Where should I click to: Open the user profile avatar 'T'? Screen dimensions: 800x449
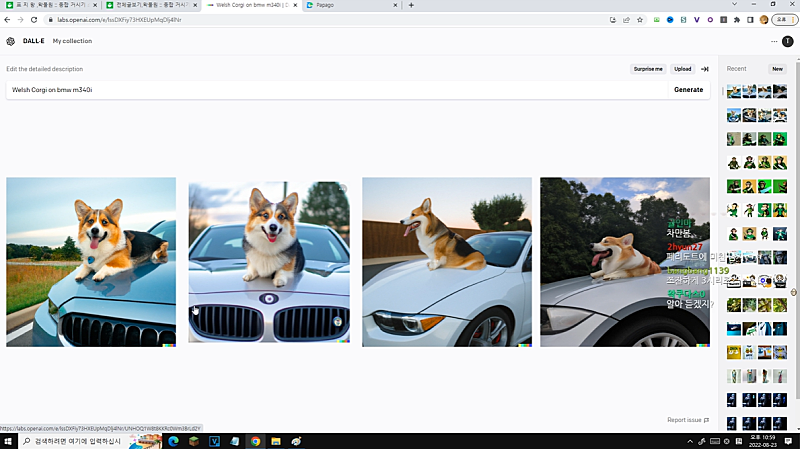(788, 41)
